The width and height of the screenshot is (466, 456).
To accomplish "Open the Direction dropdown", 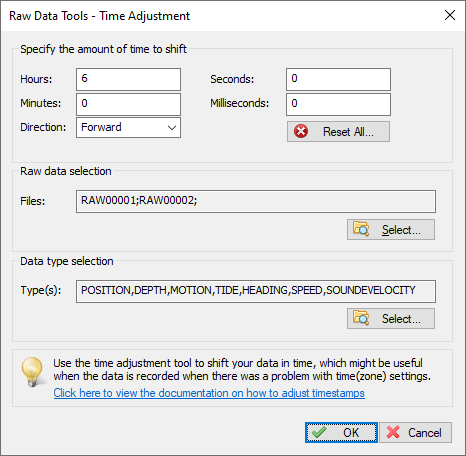I will click(128, 127).
